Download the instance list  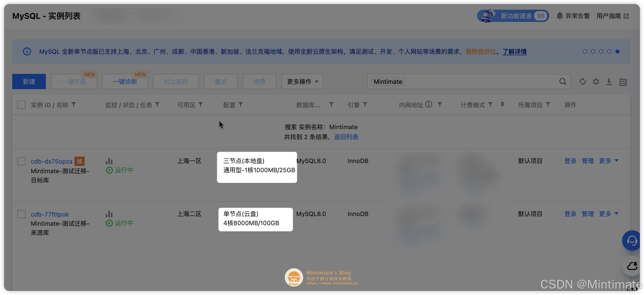(x=609, y=82)
